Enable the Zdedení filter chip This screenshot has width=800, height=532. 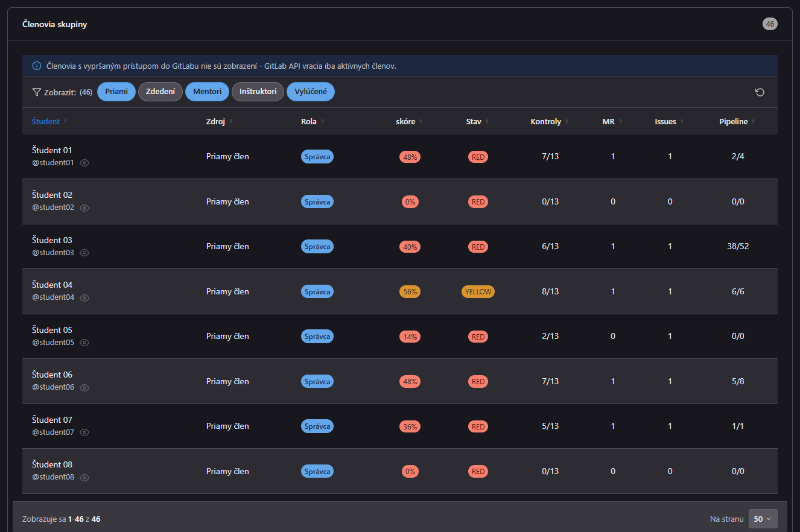(x=160, y=92)
